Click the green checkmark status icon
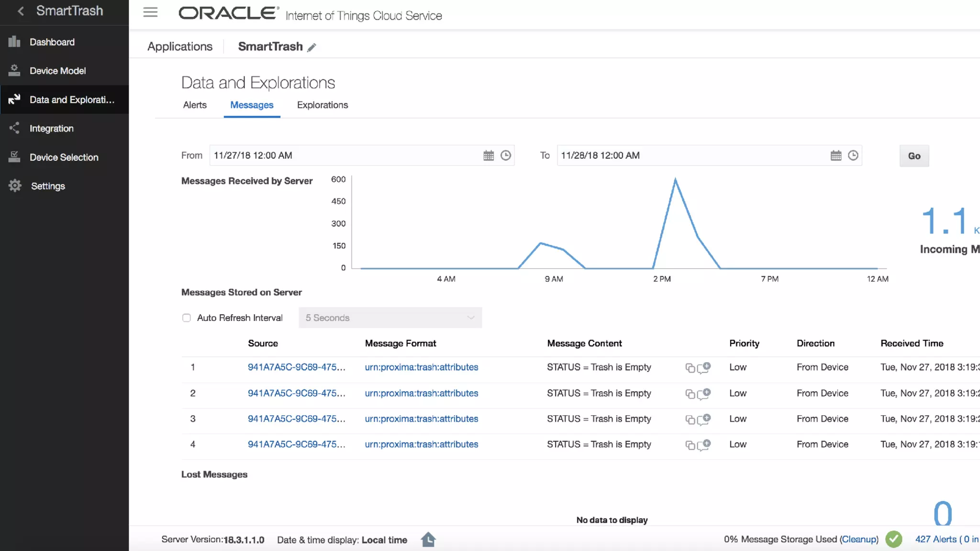 893,540
